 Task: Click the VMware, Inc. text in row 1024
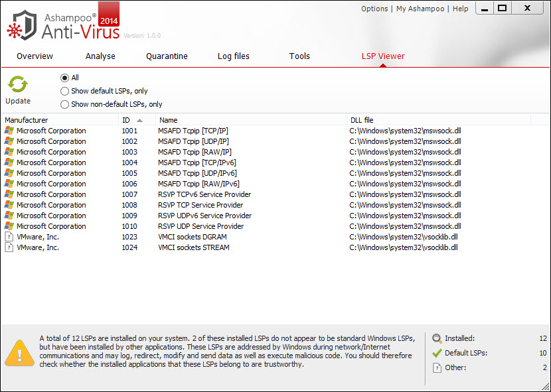[38, 247]
